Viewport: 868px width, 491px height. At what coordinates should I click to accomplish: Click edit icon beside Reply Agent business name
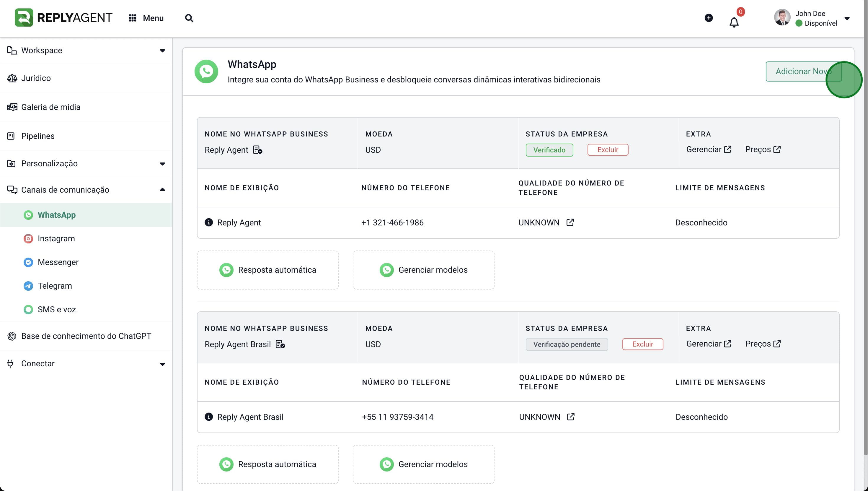[258, 150]
